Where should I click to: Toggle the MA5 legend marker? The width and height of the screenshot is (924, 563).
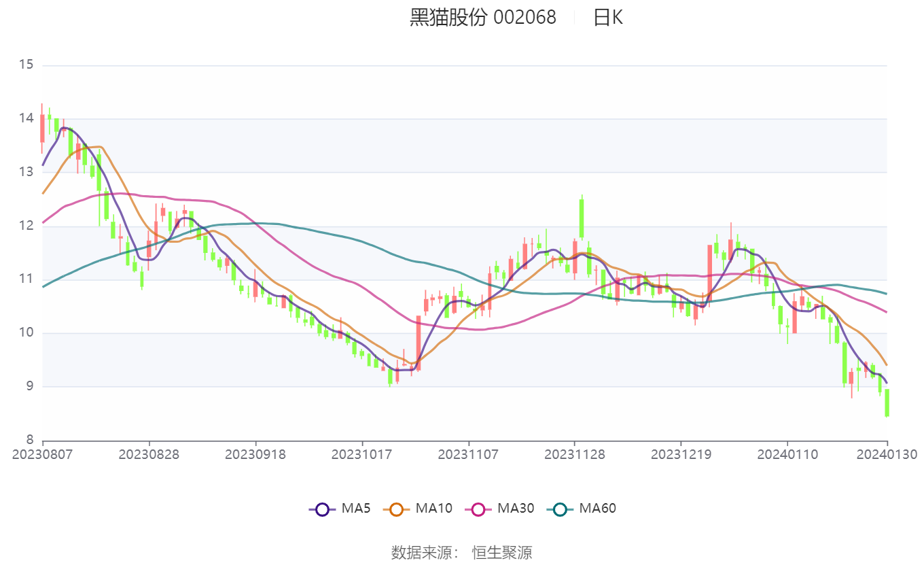(322, 509)
